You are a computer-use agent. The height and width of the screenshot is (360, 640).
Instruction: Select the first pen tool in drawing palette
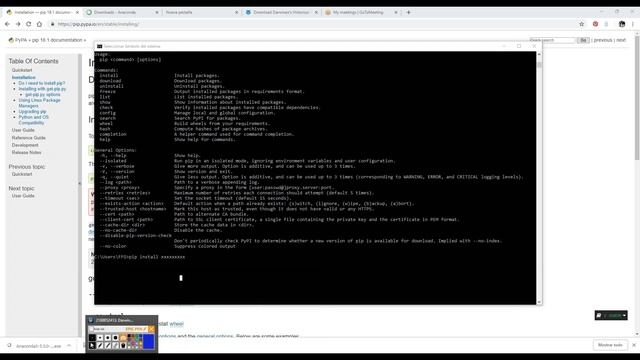tap(100, 345)
